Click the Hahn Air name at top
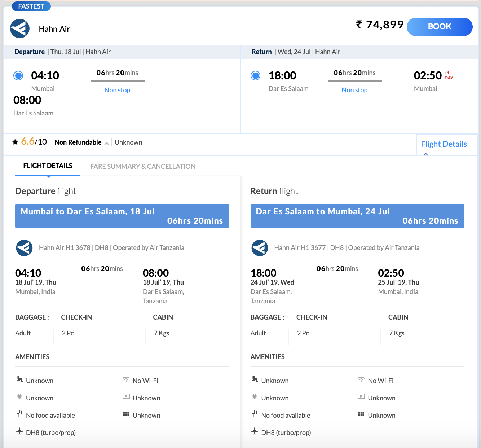 pos(54,29)
